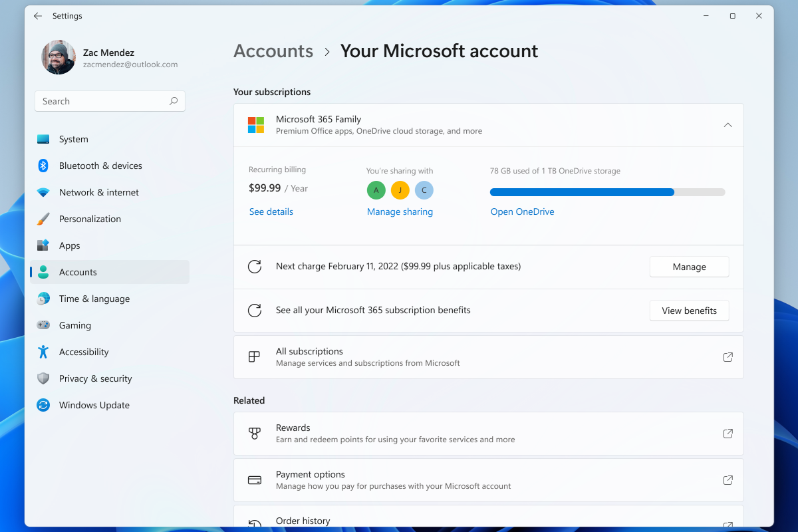This screenshot has width=798, height=532.
Task: Click the Microsoft 365 logo icon
Action: pos(255,124)
